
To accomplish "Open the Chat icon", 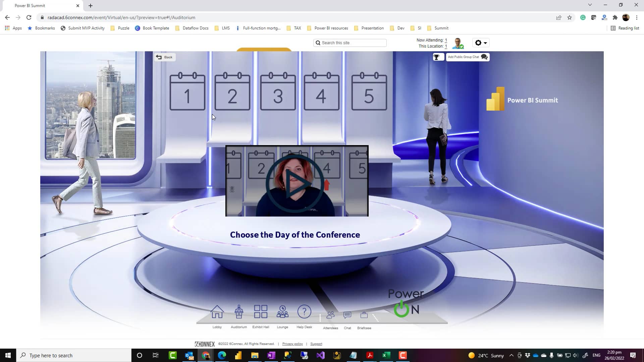I will click(347, 315).
